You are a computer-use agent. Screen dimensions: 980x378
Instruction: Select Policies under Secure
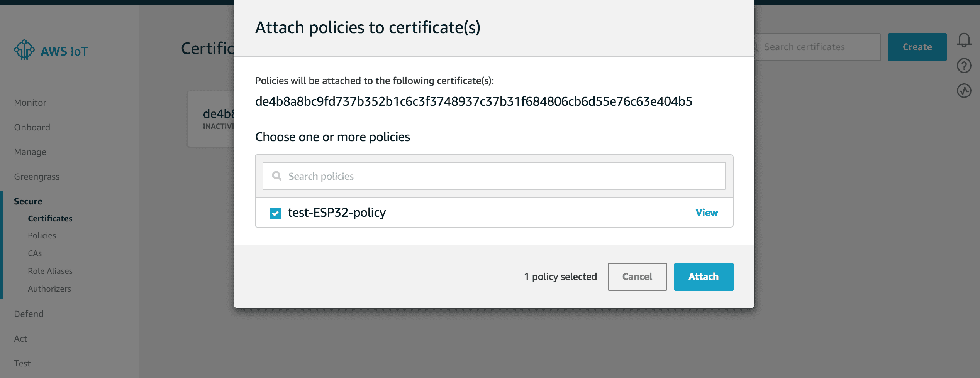pyautogui.click(x=42, y=235)
